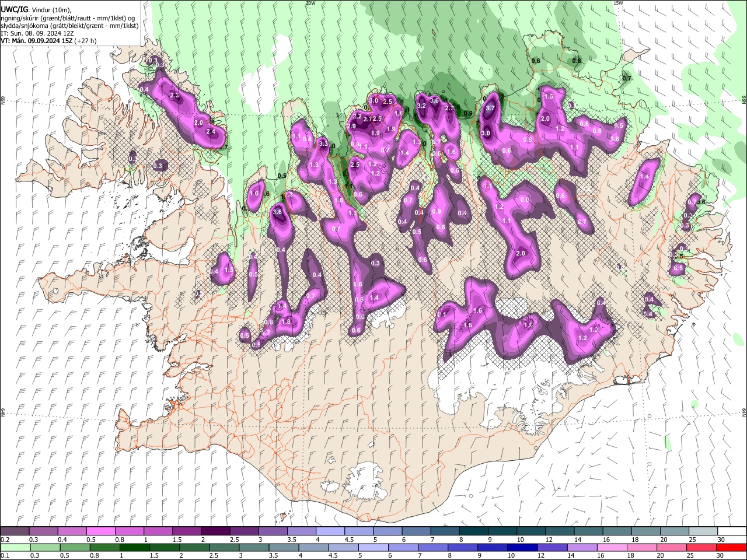Click the 1.8 value in the western highlands

[286, 321]
